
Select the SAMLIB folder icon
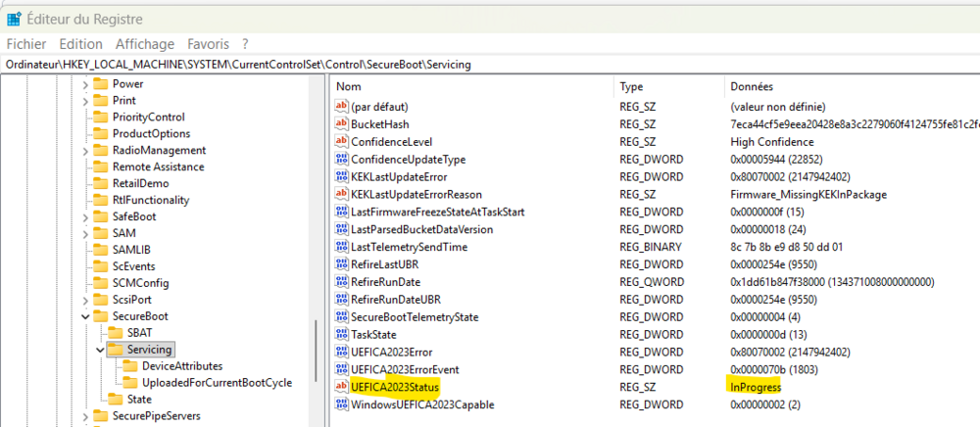click(101, 250)
